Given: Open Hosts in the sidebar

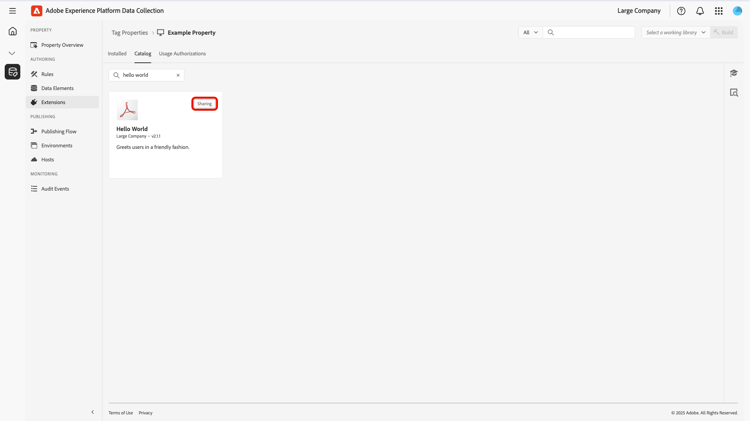Looking at the screenshot, I should [x=62, y=159].
